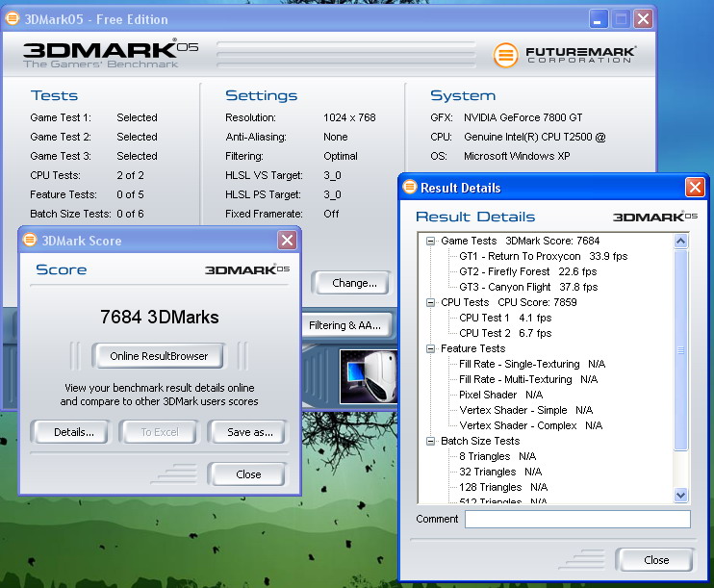The width and height of the screenshot is (714, 588).
Task: Collapse the Batch Size Tests tree node
Action: [430, 442]
